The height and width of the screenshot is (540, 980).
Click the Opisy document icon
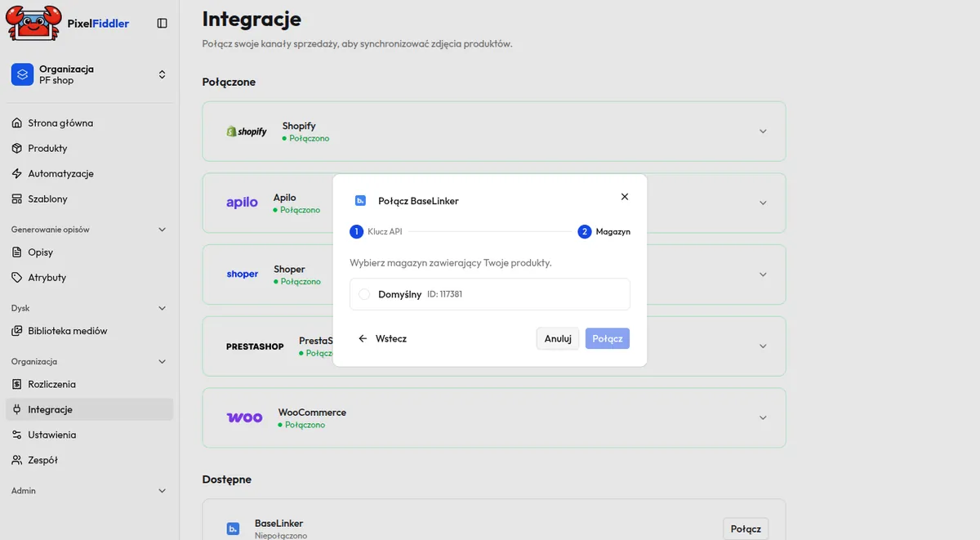pos(17,252)
